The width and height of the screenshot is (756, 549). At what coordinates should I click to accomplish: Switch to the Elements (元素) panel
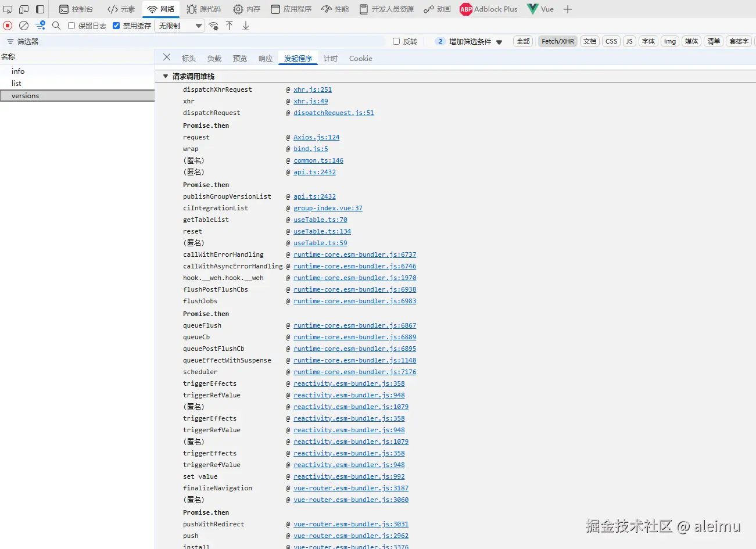point(121,9)
